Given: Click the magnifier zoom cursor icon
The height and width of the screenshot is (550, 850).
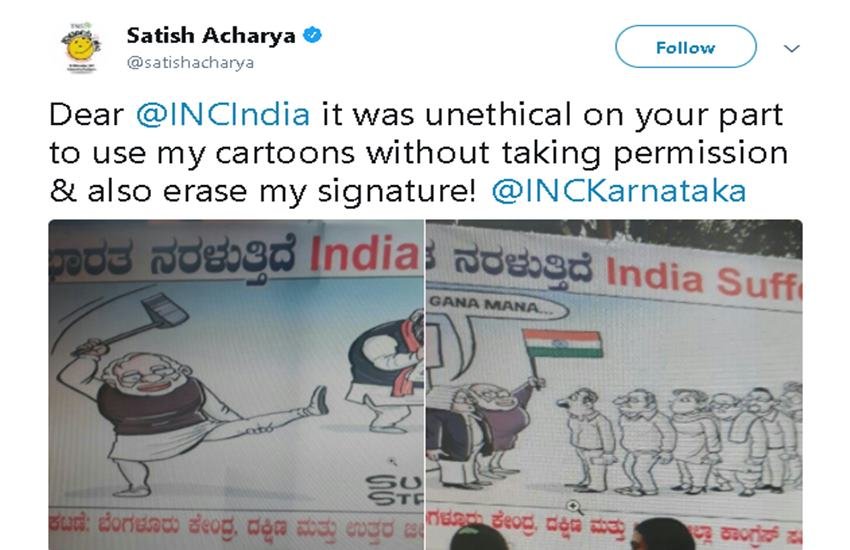Looking at the screenshot, I should 574,507.
